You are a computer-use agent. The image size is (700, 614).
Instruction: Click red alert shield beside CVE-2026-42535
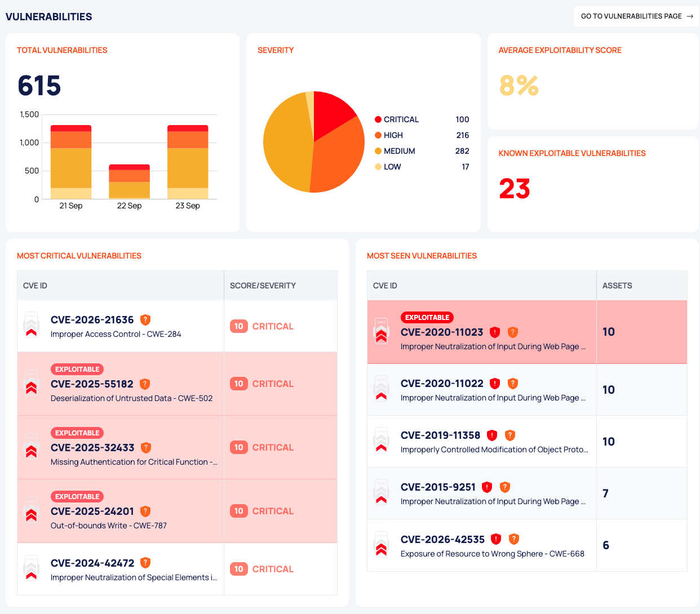496,539
